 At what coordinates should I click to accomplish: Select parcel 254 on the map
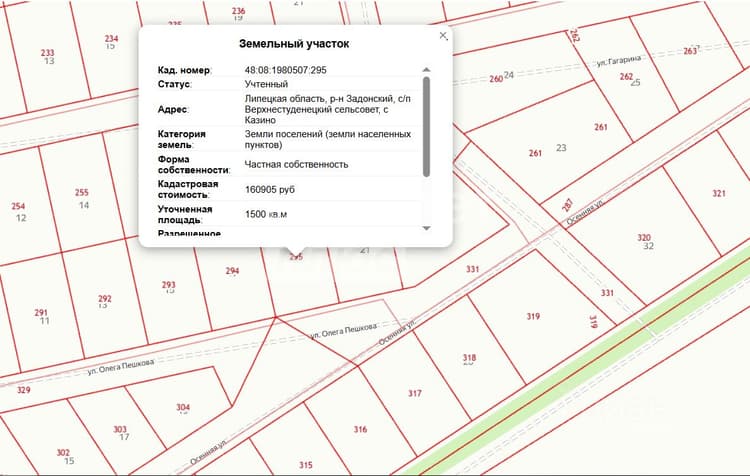tap(18, 206)
